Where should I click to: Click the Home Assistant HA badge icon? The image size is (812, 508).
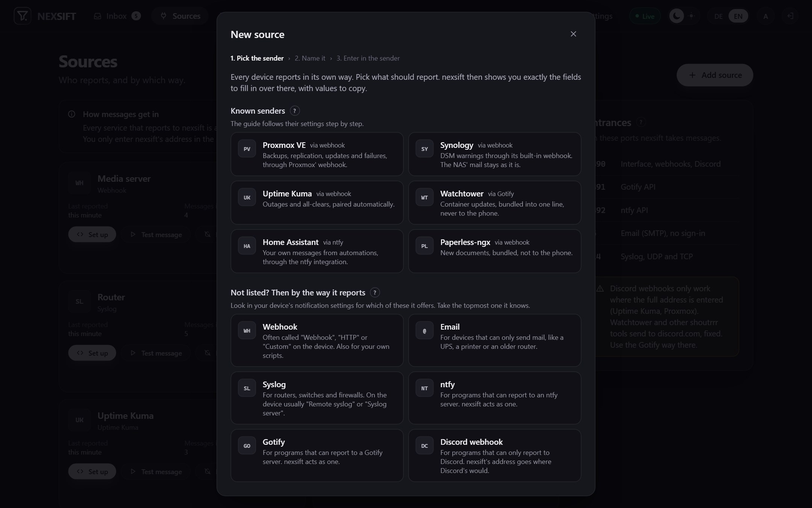(x=247, y=246)
